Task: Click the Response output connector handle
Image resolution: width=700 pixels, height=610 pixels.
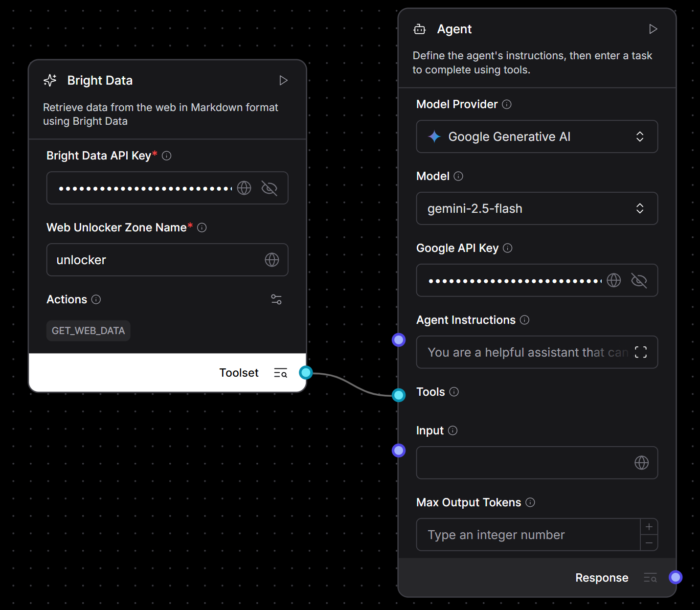Action: (x=676, y=577)
